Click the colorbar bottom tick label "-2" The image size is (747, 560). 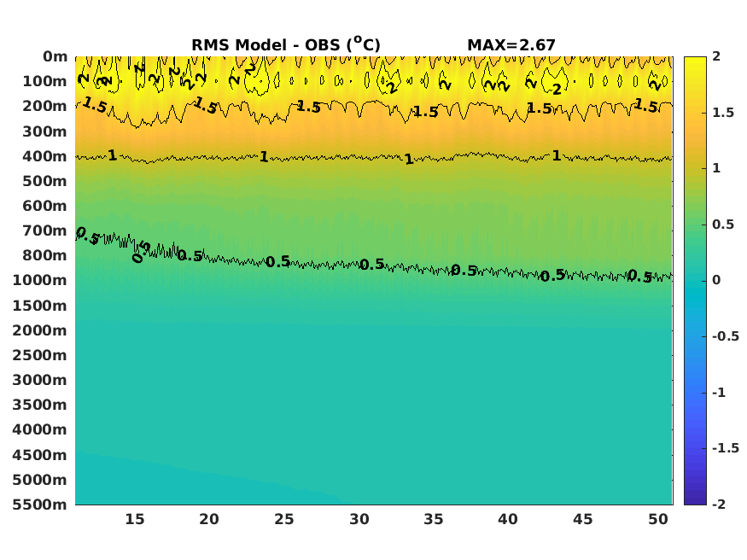click(x=719, y=504)
